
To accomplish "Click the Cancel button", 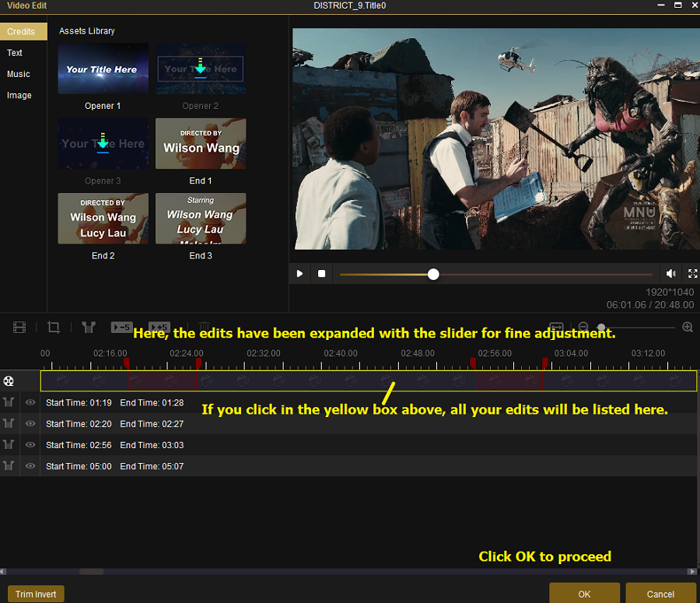I will 660,594.
